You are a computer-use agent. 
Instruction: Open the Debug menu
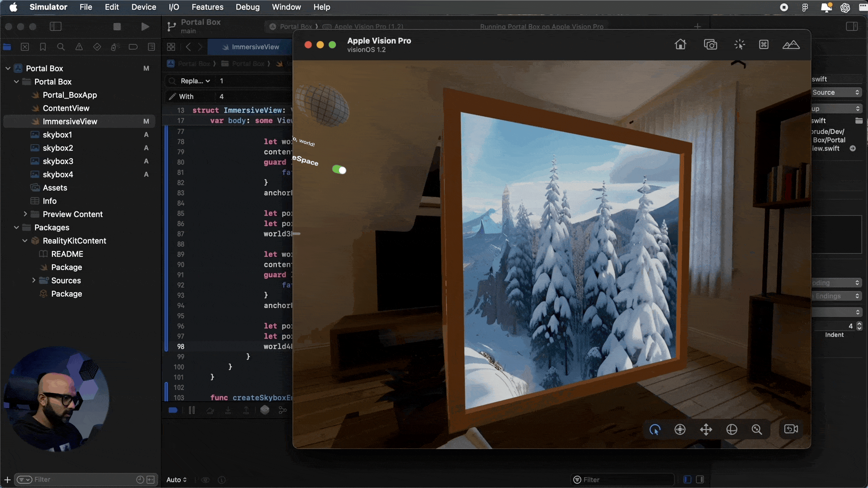click(247, 7)
